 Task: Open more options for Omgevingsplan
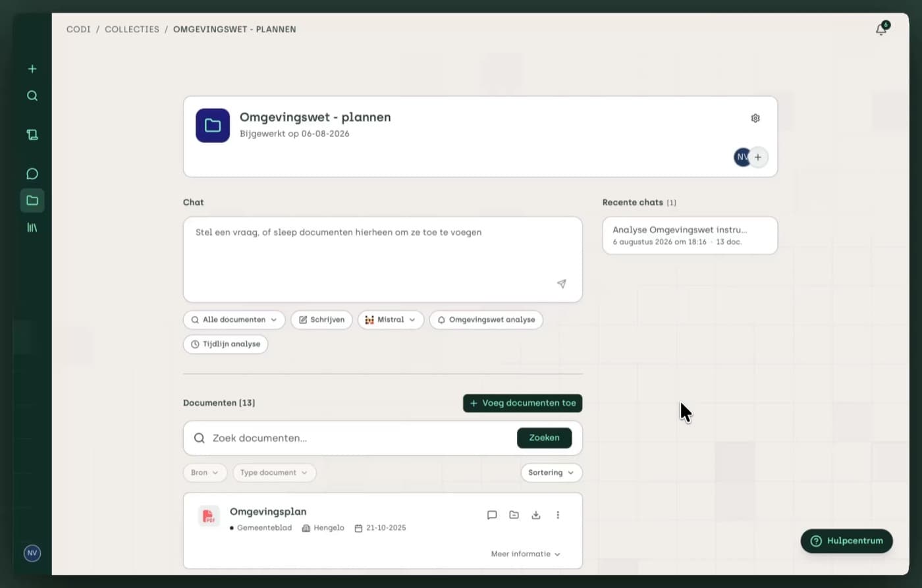tap(558, 515)
